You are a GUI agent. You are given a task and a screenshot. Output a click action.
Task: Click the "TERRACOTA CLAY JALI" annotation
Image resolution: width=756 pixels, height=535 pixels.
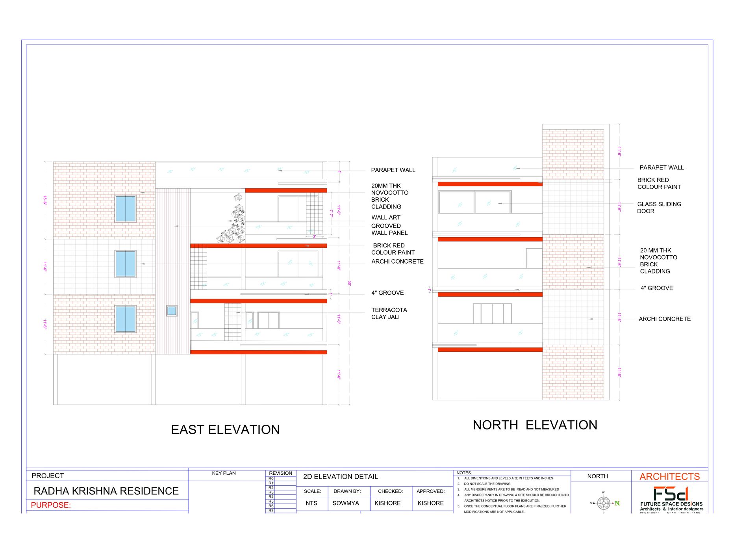click(x=389, y=314)
